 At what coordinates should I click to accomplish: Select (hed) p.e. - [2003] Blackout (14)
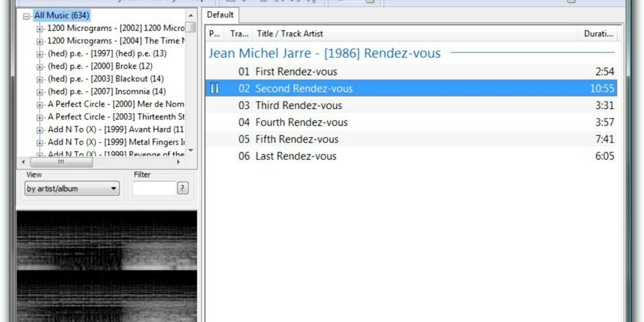106,78
